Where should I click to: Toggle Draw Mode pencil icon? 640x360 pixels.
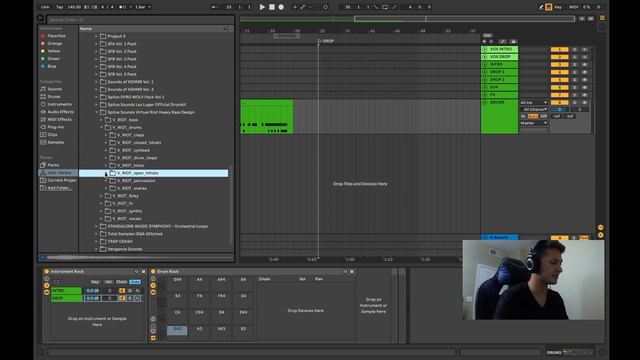click(541, 7)
